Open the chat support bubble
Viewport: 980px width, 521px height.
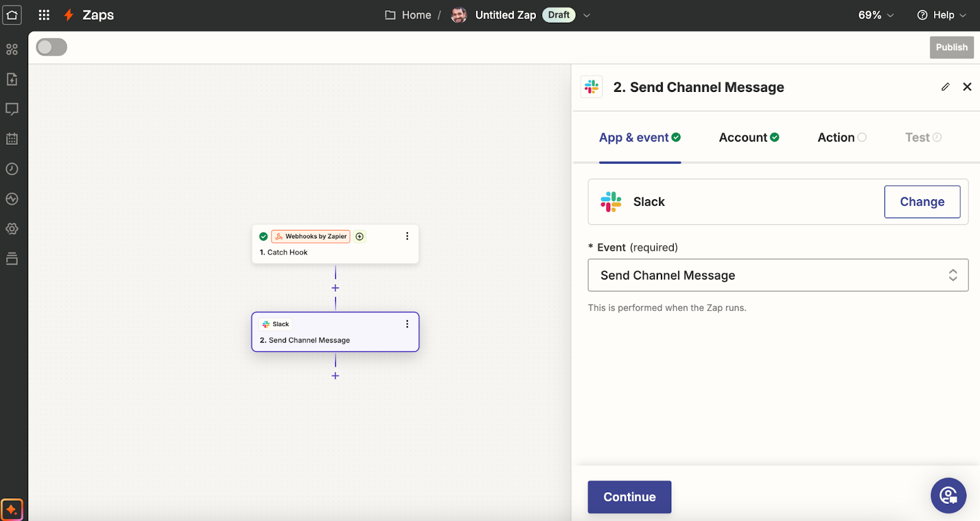(x=948, y=495)
